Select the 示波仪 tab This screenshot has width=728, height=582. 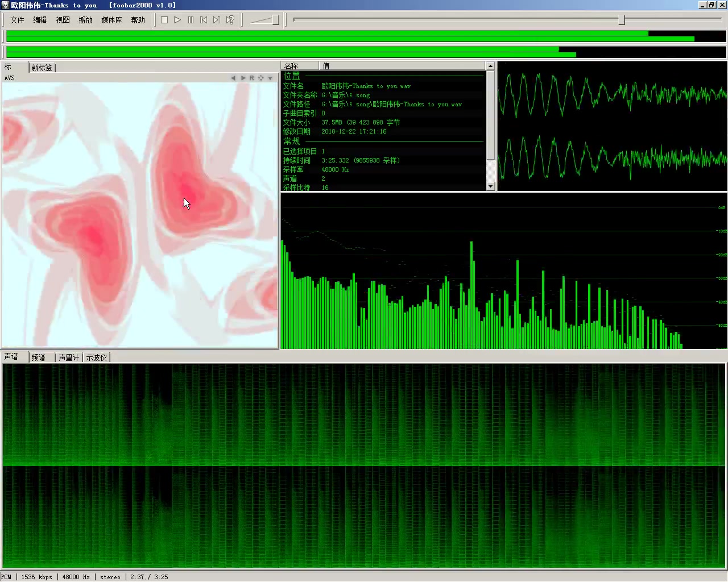(96, 357)
